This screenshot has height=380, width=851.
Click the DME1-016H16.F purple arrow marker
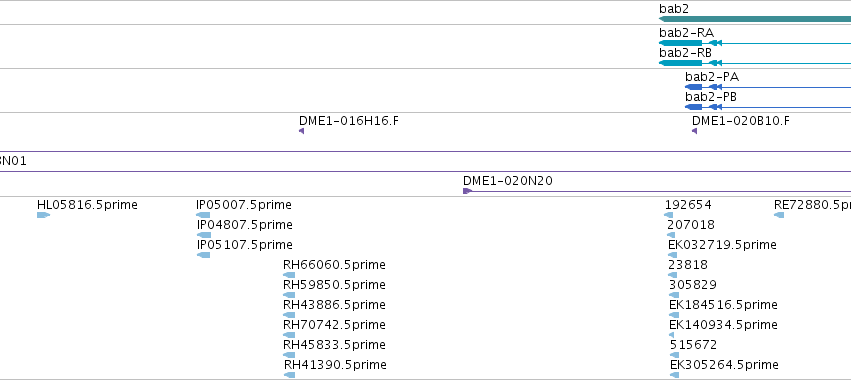(x=301, y=131)
